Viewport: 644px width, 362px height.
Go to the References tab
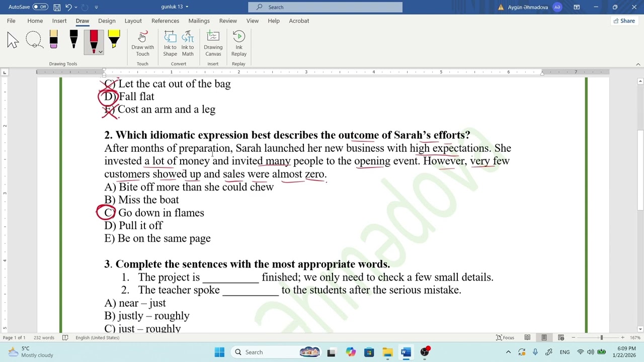(x=165, y=21)
